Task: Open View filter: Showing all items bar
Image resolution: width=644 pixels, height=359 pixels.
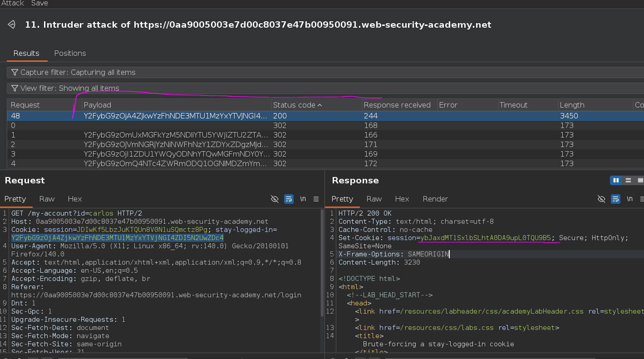Action: [x=325, y=88]
